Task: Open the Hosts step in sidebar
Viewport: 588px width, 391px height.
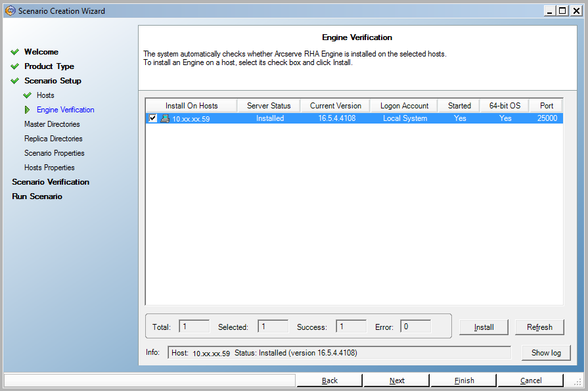Action: 45,95
